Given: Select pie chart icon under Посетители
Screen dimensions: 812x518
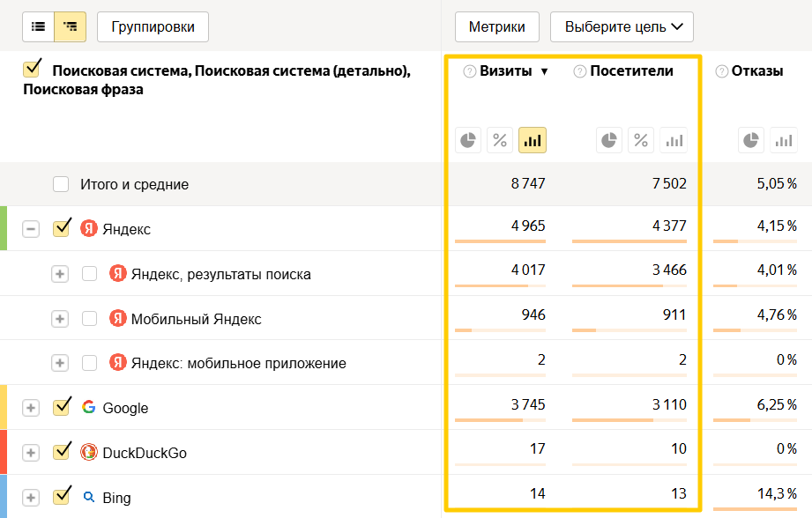Looking at the screenshot, I should 609,140.
